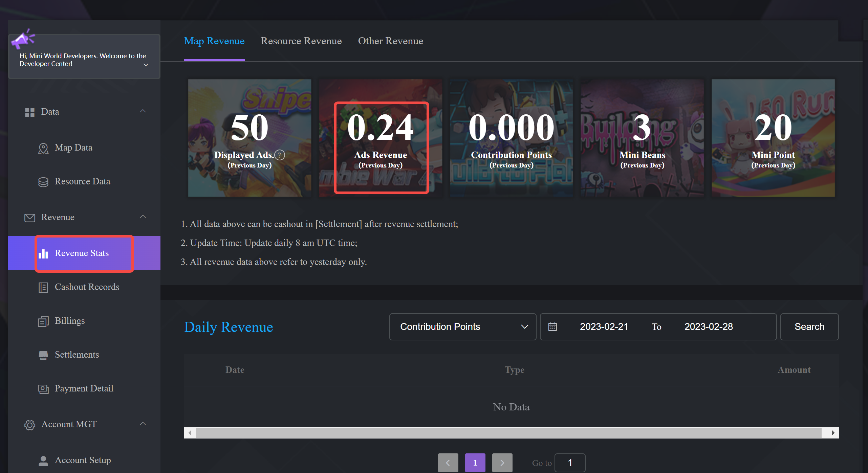The image size is (868, 473).
Task: Click the Billings sidebar icon
Action: [x=43, y=321]
